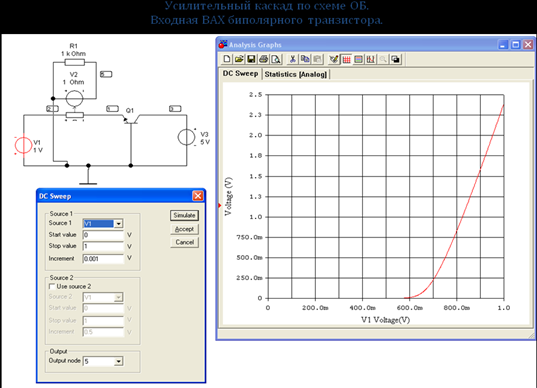Cut selection with the scissors icon
Screen dimensions: 537x388
(292, 59)
